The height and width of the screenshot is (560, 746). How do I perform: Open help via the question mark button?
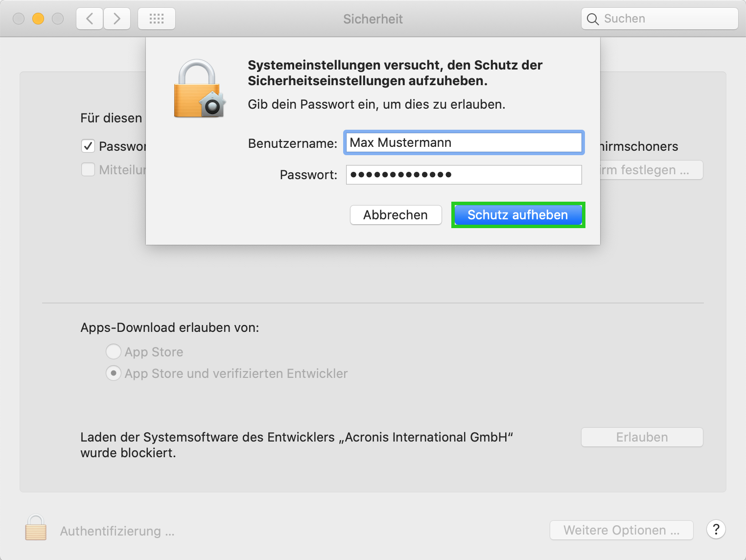point(716,530)
